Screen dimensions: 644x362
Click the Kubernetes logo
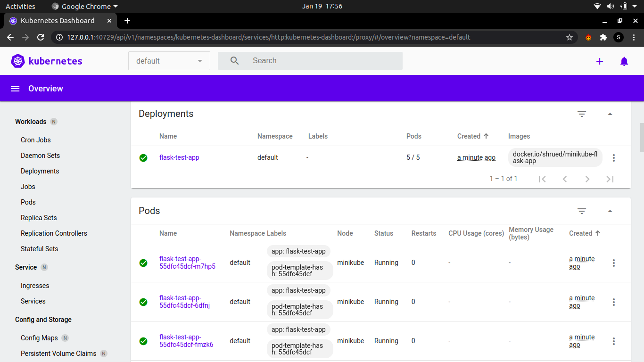tap(18, 61)
